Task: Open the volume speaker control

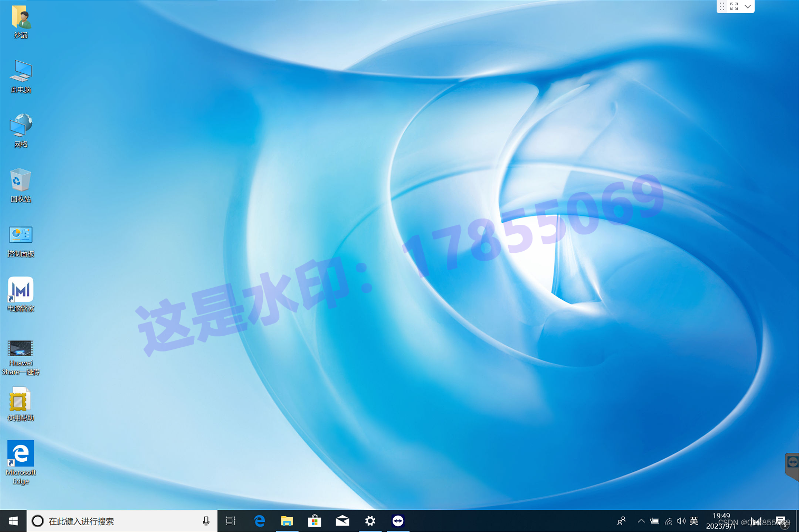Action: pos(681,521)
